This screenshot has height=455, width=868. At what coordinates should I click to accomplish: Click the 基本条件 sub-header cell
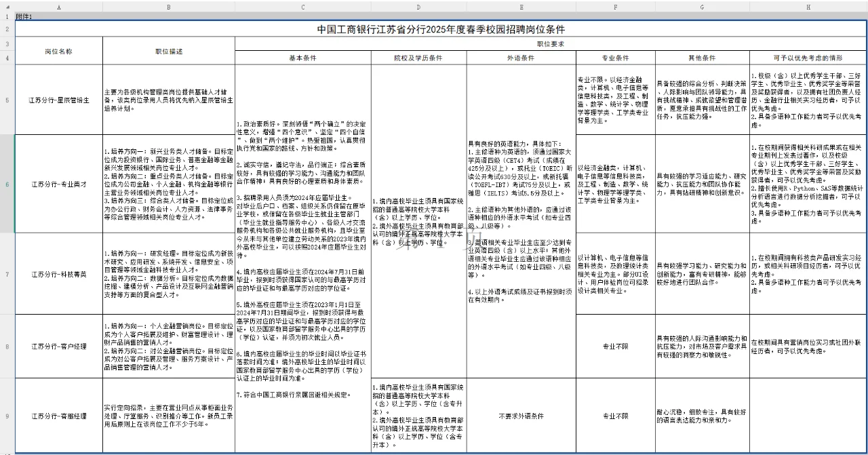click(303, 58)
